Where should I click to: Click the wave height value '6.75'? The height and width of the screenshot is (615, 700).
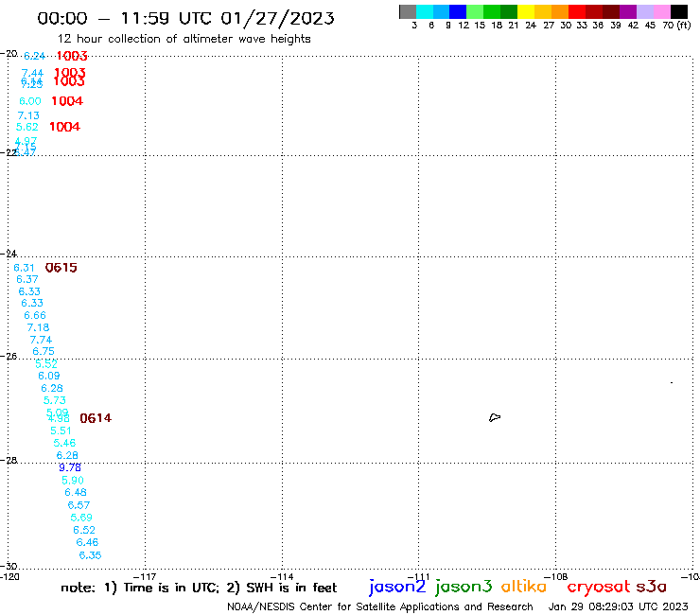click(x=44, y=351)
